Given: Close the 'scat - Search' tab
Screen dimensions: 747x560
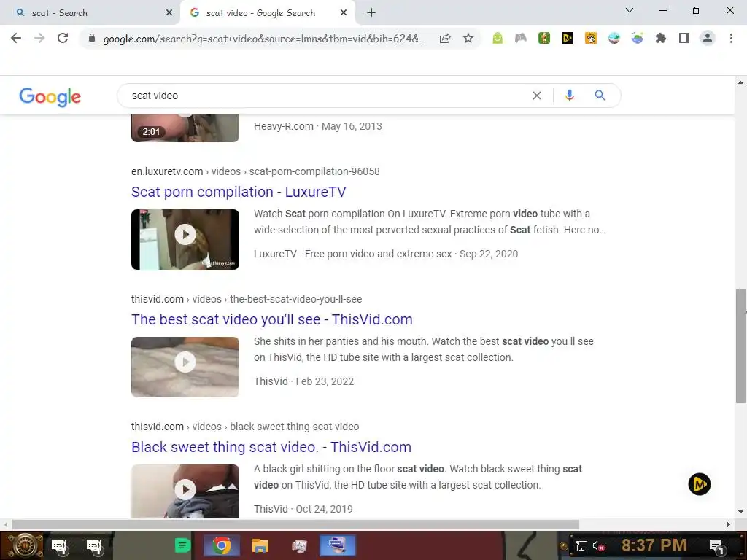Looking at the screenshot, I should pos(169,13).
